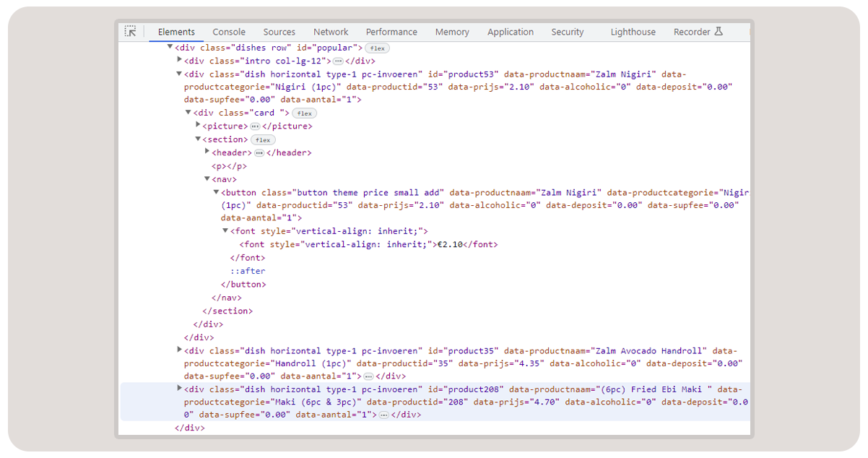Click ellipsis badge in intro col-lg-12 div
Image resolution: width=868 pixels, height=458 pixels.
point(338,61)
